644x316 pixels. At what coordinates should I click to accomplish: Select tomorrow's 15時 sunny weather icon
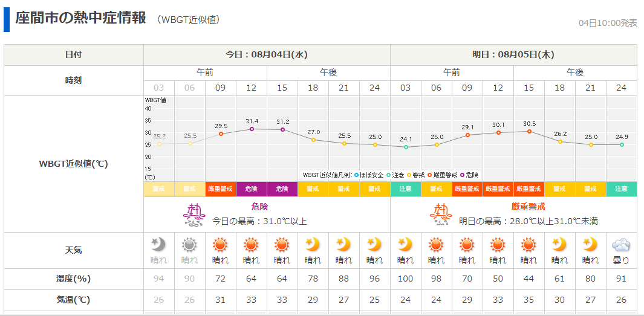click(529, 245)
